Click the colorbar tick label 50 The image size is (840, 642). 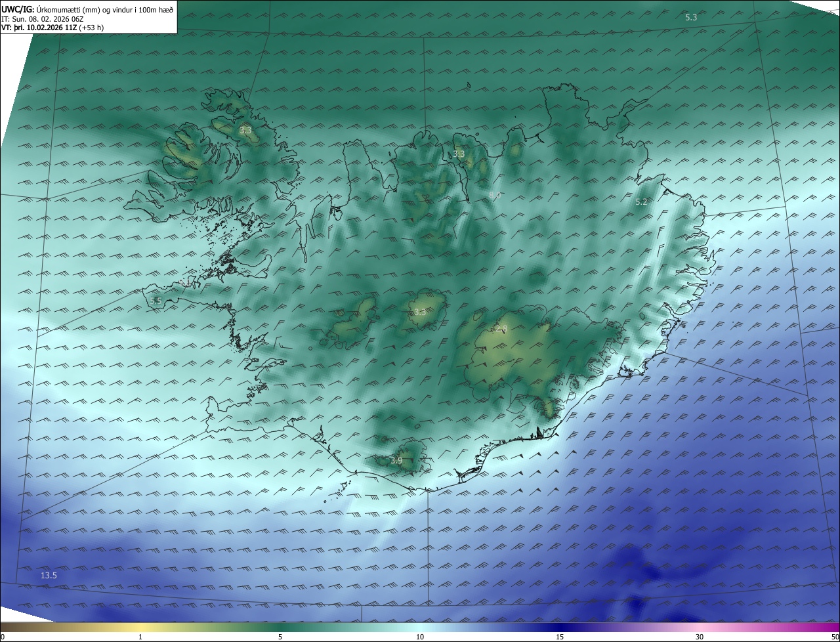click(x=835, y=637)
